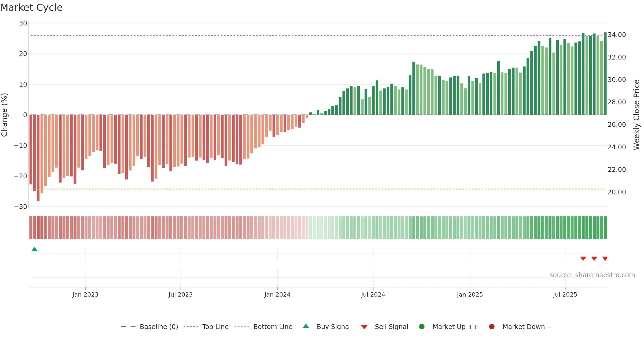The height and width of the screenshot is (362, 644).
Task: Click the orange dotted Bottom Line swatch
Action: point(242,327)
